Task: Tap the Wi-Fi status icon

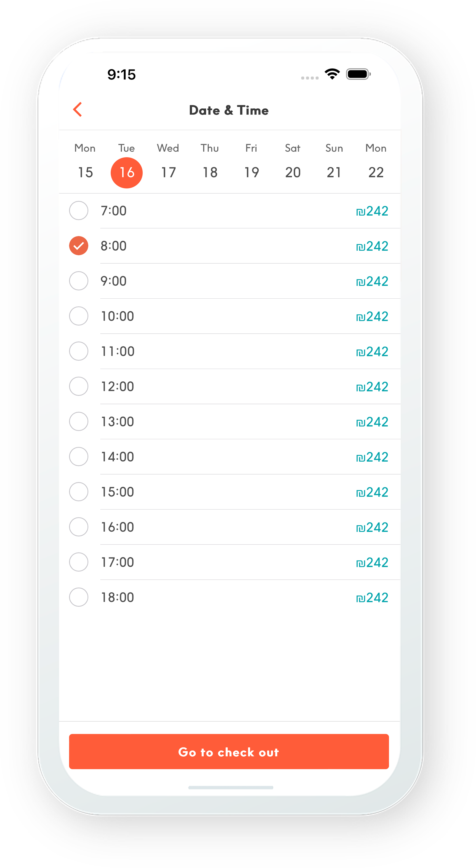Action: point(332,74)
